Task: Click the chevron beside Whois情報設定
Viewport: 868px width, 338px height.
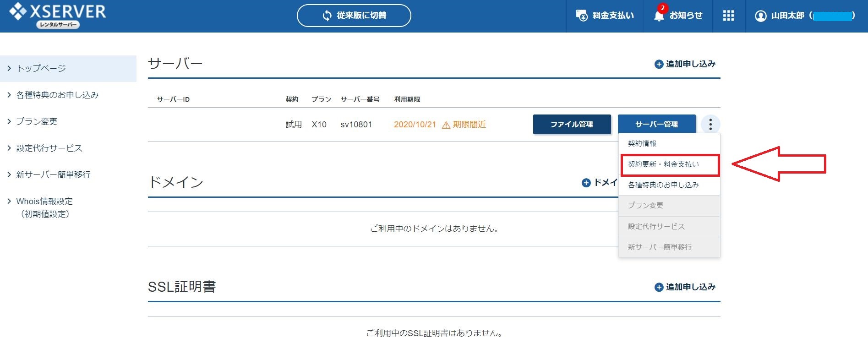Action: point(9,201)
